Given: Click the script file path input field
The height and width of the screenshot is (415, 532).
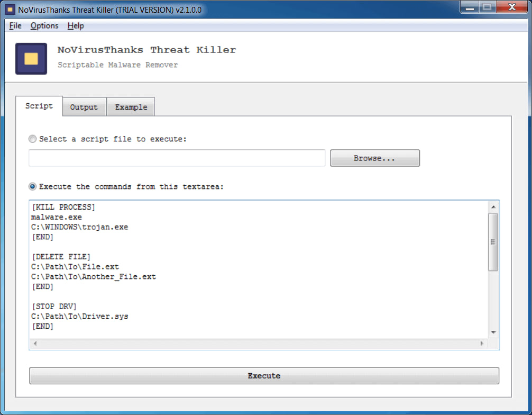Looking at the screenshot, I should [177, 158].
